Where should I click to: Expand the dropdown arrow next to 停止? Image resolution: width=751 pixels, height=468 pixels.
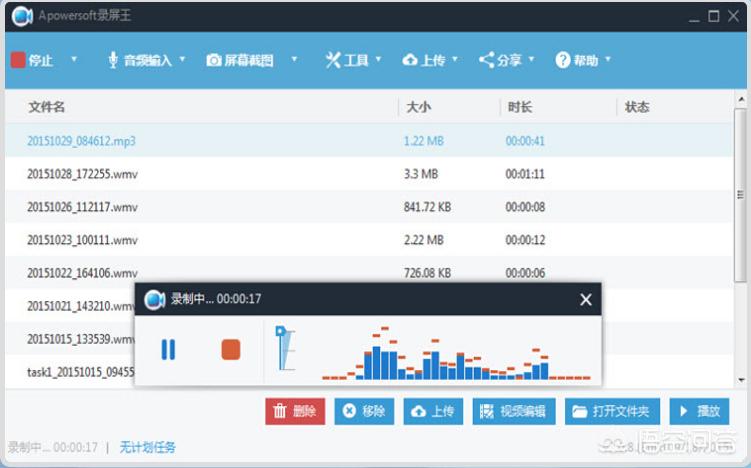74,60
